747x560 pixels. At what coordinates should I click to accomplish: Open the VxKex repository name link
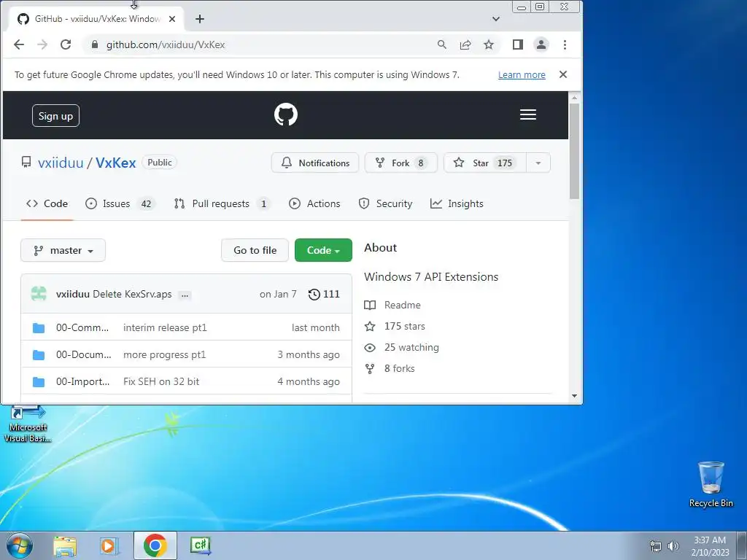pyautogui.click(x=116, y=163)
